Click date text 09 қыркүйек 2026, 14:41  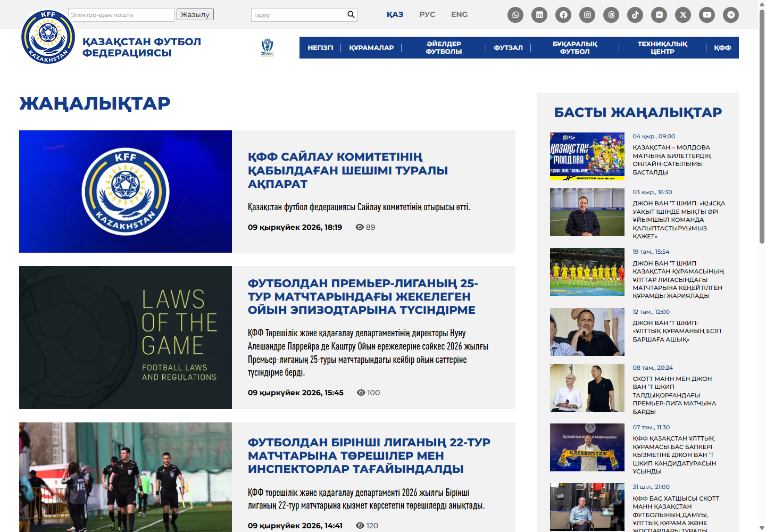point(295,526)
